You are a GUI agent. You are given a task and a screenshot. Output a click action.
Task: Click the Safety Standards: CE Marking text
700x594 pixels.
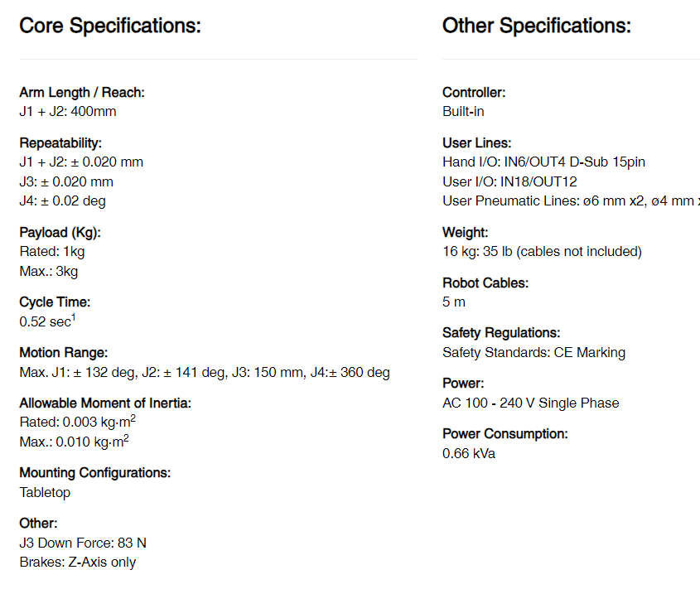point(534,353)
